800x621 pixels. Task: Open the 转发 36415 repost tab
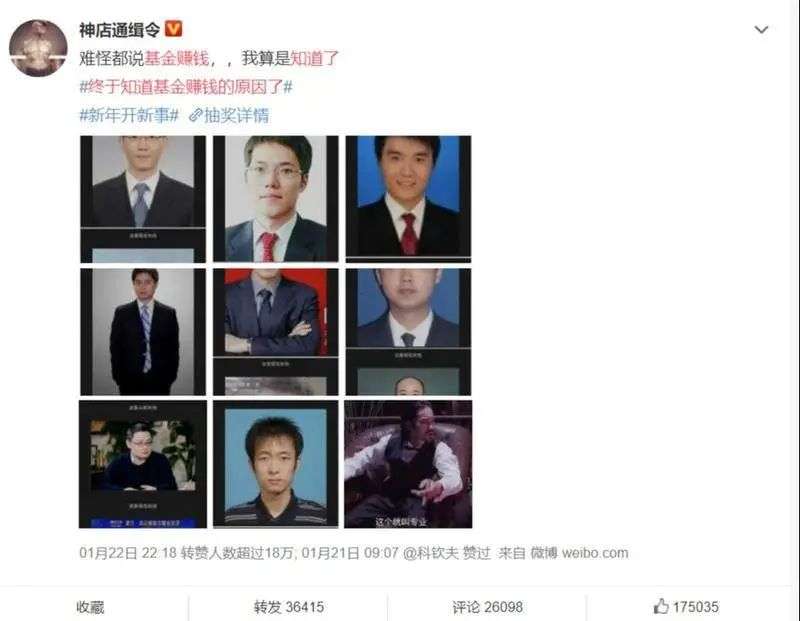point(289,607)
